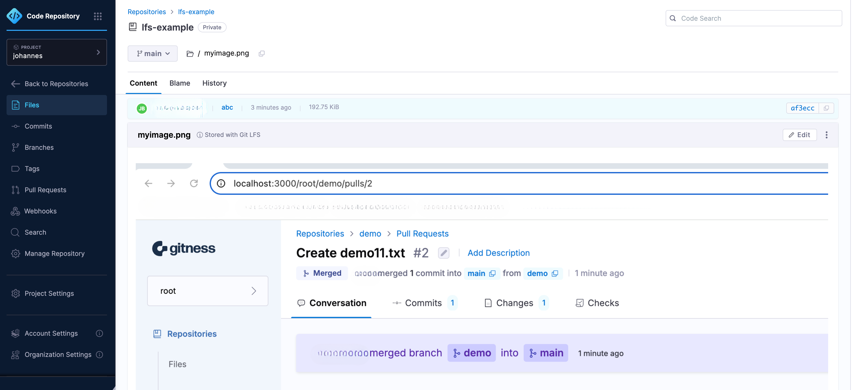This screenshot has height=390, width=868.
Task: Open the three-dot file options menu
Action: coord(826,135)
